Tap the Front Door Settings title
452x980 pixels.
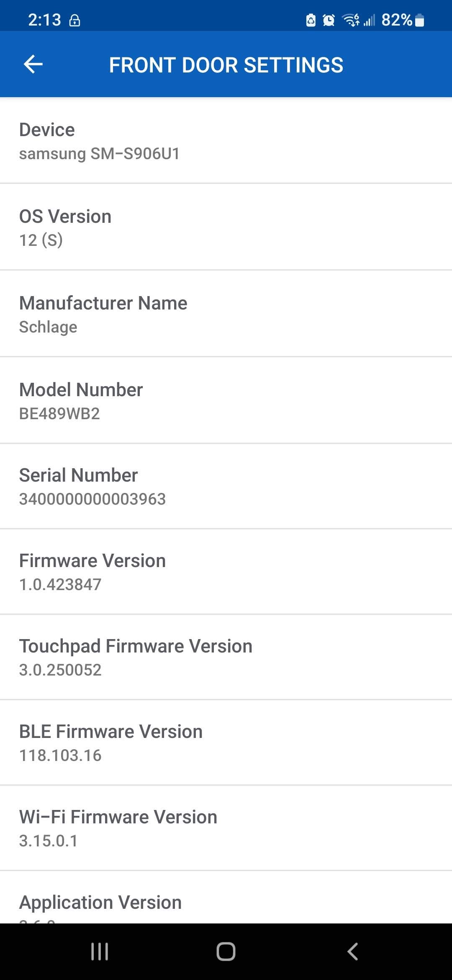click(x=226, y=65)
